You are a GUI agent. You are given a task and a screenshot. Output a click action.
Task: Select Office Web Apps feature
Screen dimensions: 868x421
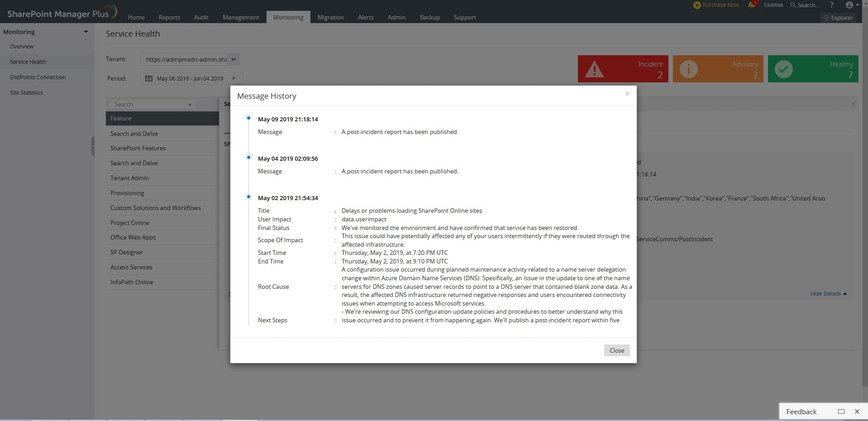(162, 238)
